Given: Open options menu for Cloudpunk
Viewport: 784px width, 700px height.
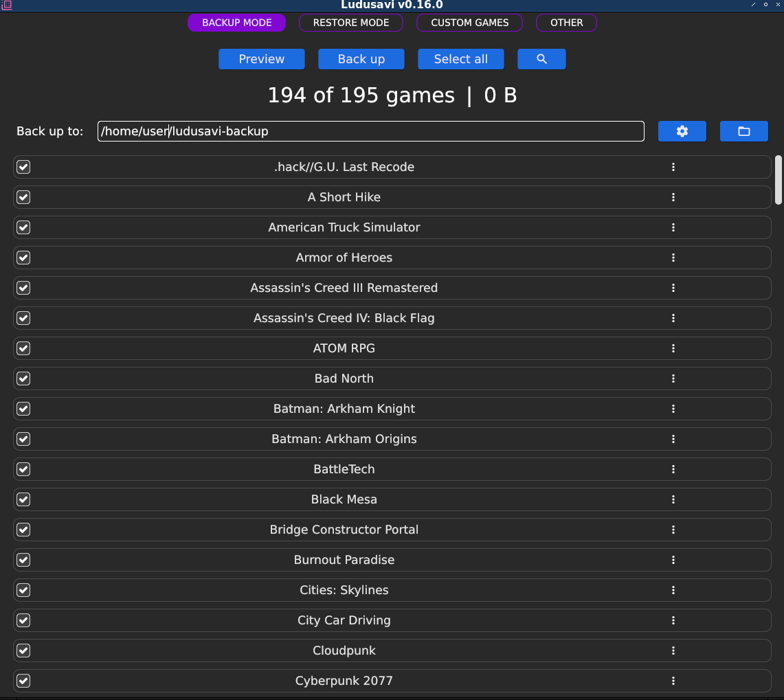Looking at the screenshot, I should 673,651.
